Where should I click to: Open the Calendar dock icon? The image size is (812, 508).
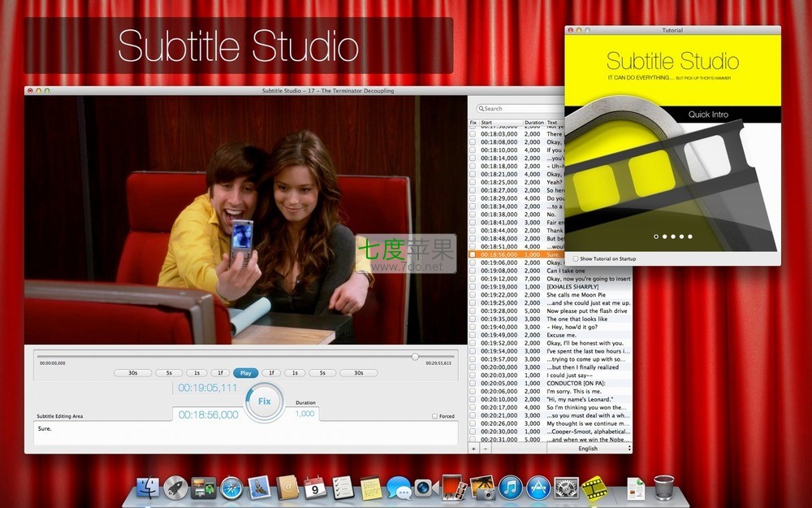(315, 488)
